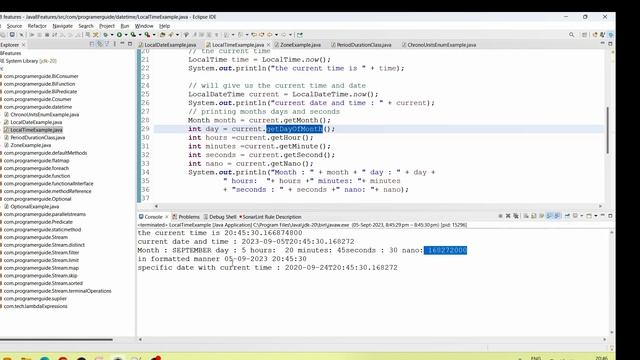Open the Coverage launch dropdown arrow
640x360 pixels.
(x=140, y=35)
